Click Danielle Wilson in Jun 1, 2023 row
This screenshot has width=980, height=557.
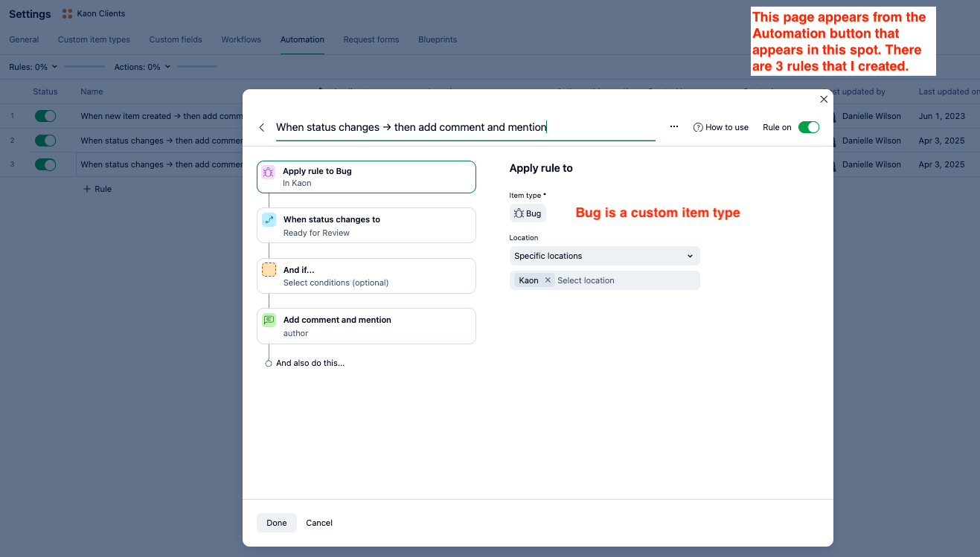point(871,116)
